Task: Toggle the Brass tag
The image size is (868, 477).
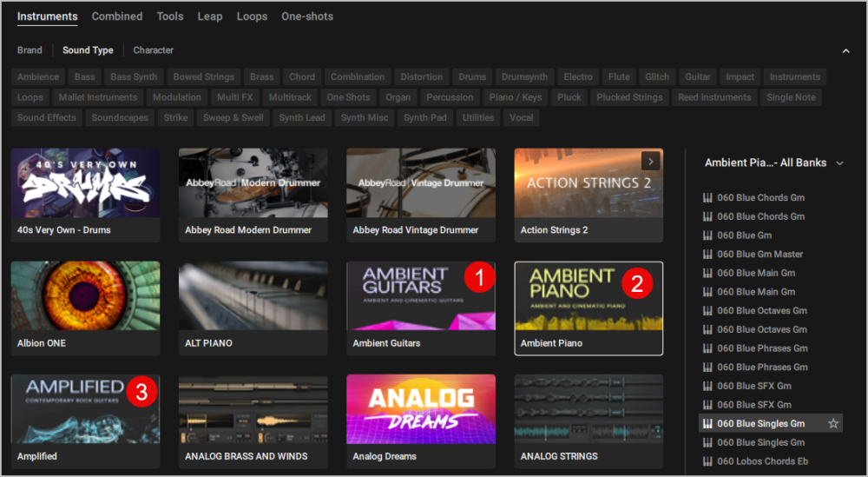Action: pyautogui.click(x=262, y=77)
